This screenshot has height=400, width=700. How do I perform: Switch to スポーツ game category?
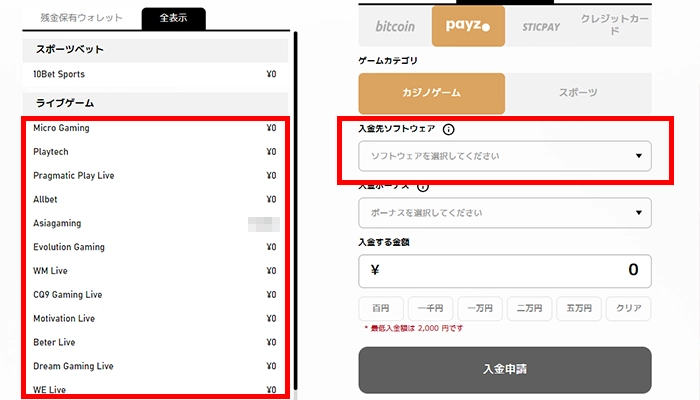(x=578, y=93)
